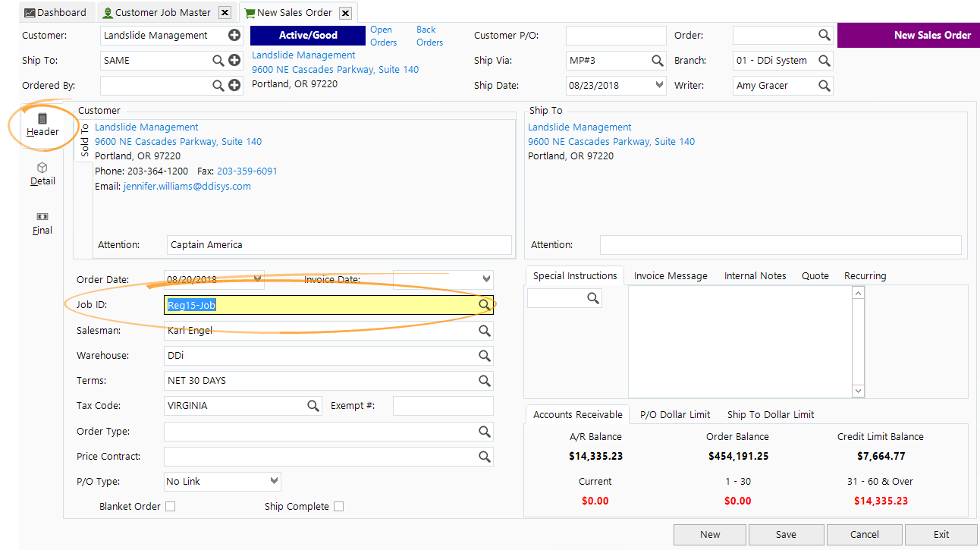Open the Tax Code lookup magnifier

click(x=313, y=405)
